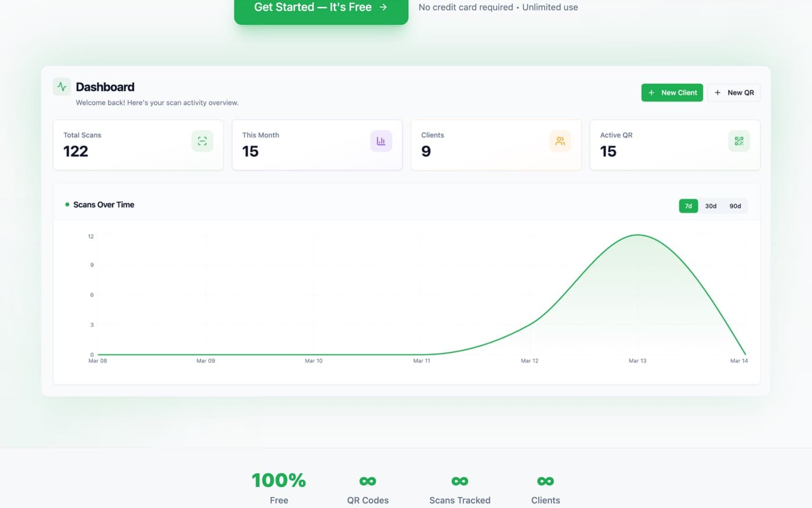Click the infinity symbol above Clients label
812x508 pixels.
click(546, 481)
